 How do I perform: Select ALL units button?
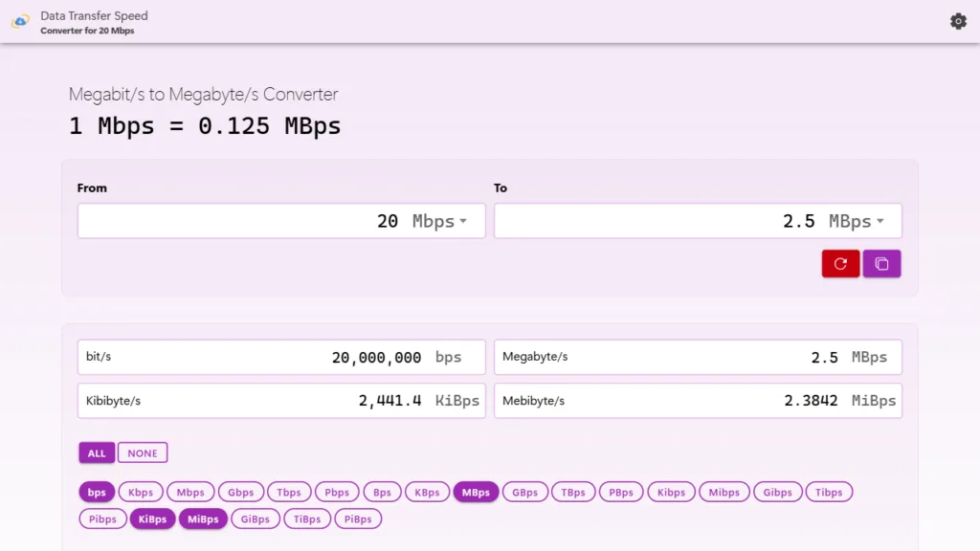click(97, 453)
